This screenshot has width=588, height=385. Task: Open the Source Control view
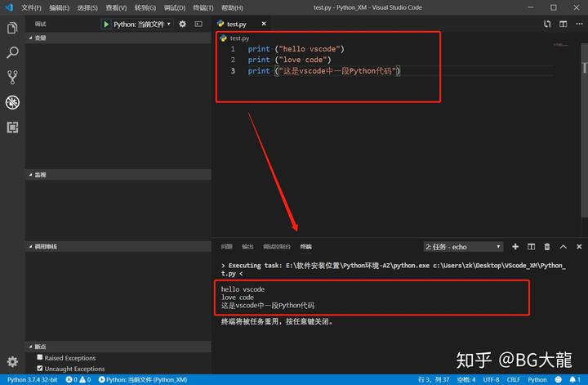coord(12,78)
